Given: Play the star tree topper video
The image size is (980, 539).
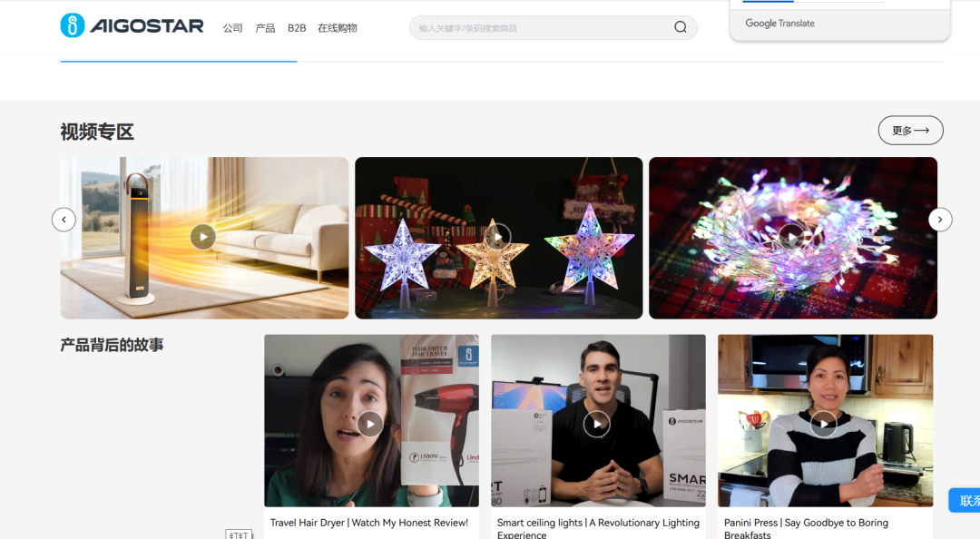Looking at the screenshot, I should 497,237.
